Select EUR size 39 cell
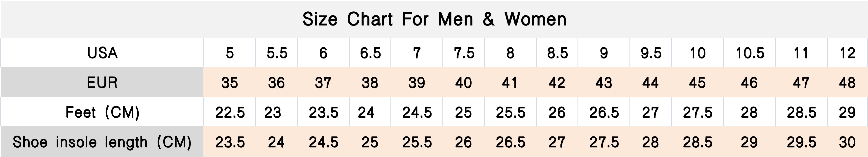This screenshot has width=868, height=157. click(x=416, y=82)
